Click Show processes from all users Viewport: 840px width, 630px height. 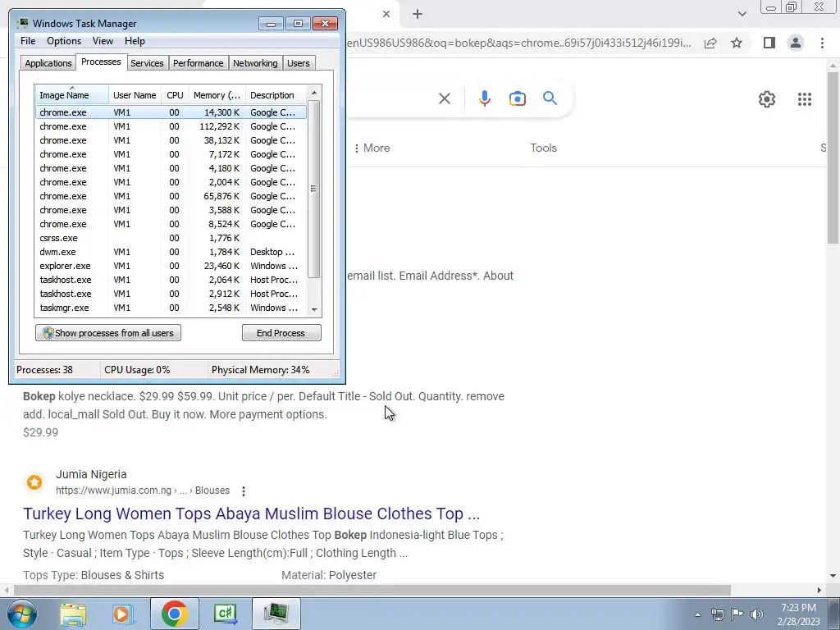click(108, 333)
